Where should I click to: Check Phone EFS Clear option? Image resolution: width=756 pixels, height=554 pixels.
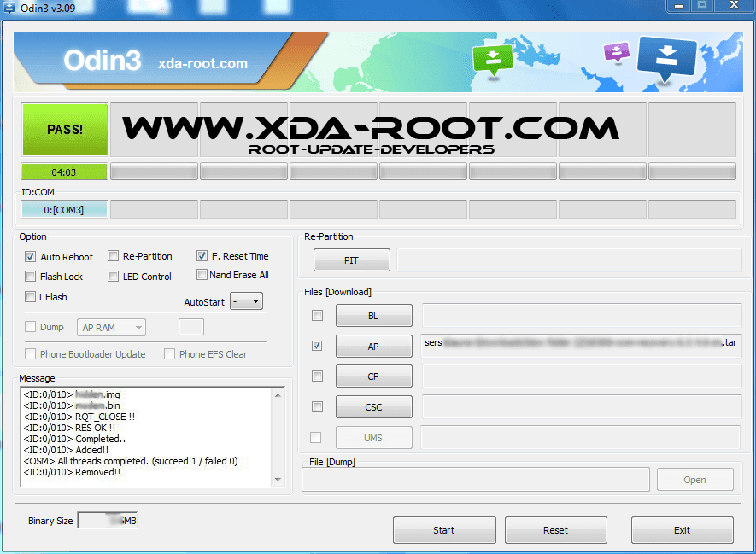click(x=169, y=354)
